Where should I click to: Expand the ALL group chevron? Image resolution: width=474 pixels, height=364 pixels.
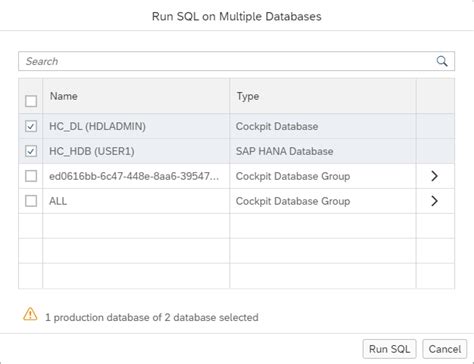click(x=434, y=201)
